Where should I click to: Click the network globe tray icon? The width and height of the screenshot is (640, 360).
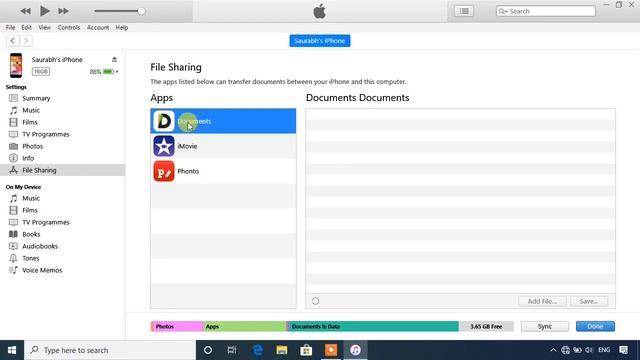pyautogui.click(x=565, y=350)
